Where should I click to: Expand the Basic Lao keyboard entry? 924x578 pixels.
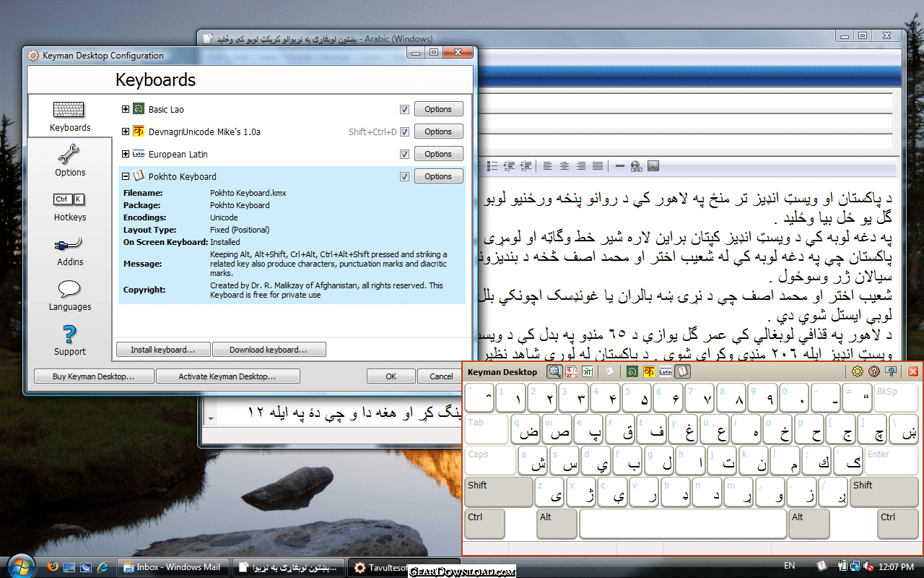tap(126, 109)
